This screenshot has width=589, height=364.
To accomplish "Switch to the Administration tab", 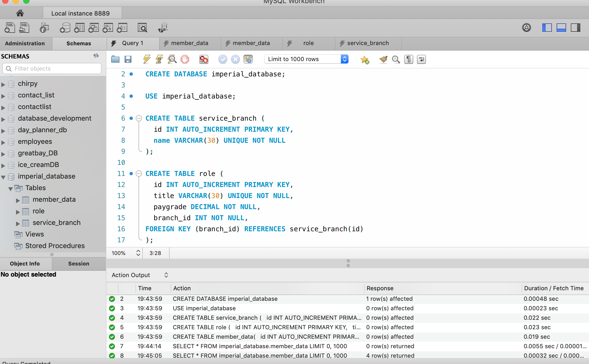I will 25,43.
